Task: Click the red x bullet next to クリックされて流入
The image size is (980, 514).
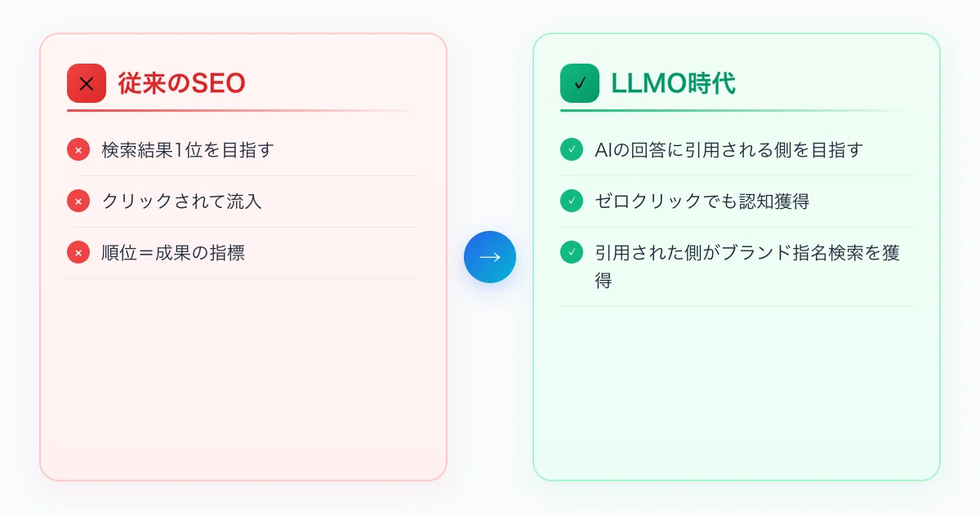Action: [78, 202]
